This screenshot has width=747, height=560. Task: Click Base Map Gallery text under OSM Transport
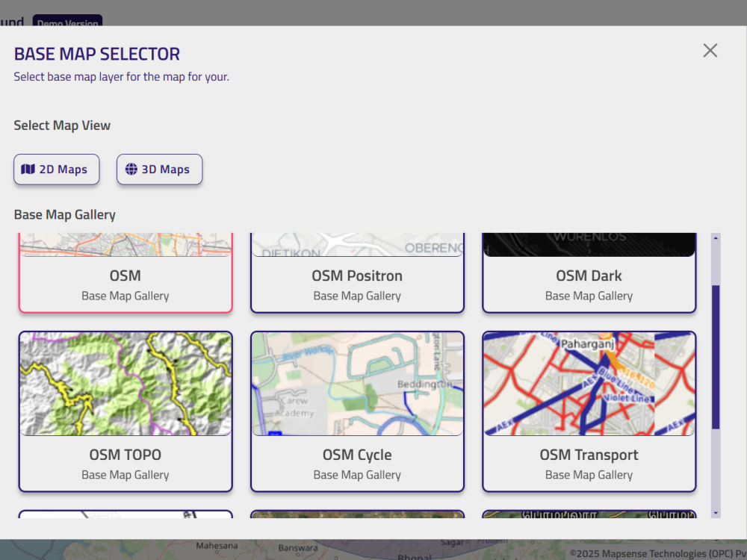(589, 475)
